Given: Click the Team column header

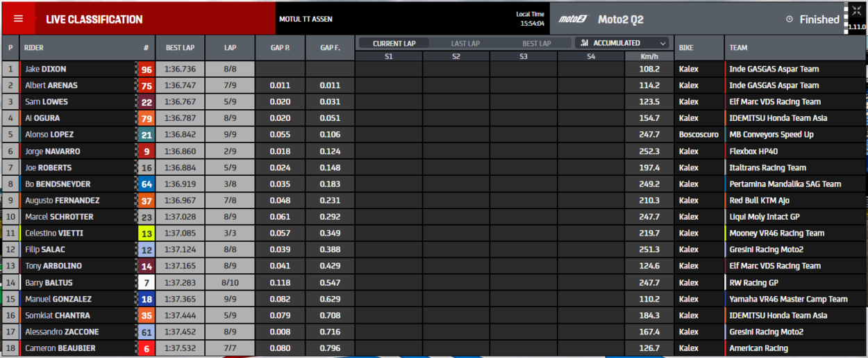Looking at the screenshot, I should [795, 48].
